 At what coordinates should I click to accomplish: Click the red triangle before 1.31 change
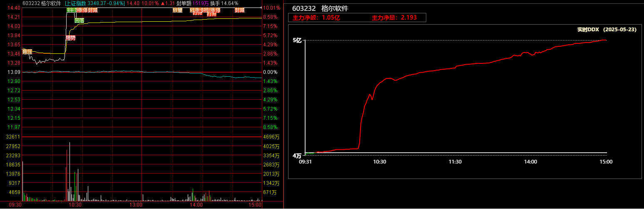162,3
